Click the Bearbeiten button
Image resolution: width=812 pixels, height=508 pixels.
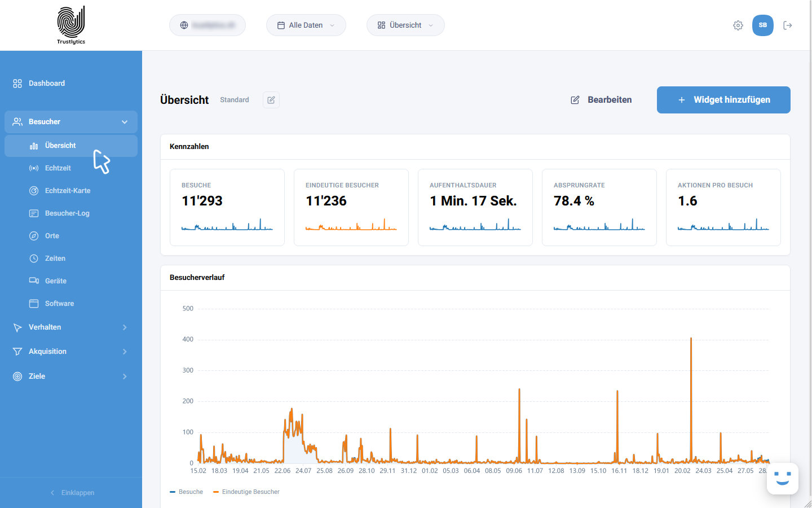tap(601, 100)
